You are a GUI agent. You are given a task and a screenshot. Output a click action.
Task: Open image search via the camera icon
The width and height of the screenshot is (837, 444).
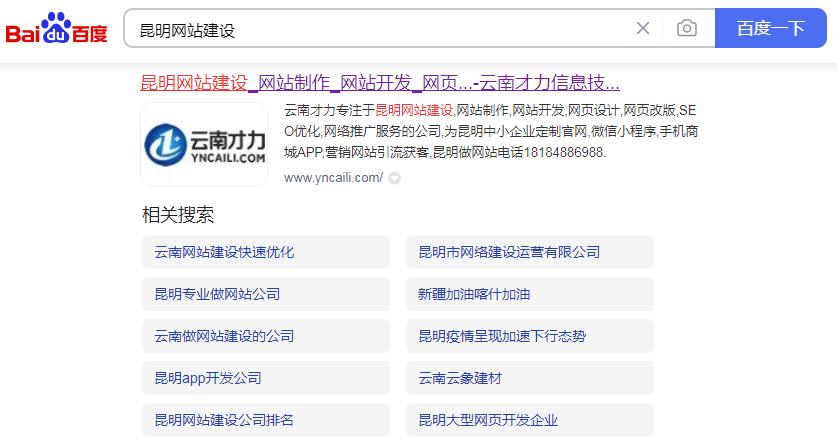(686, 28)
